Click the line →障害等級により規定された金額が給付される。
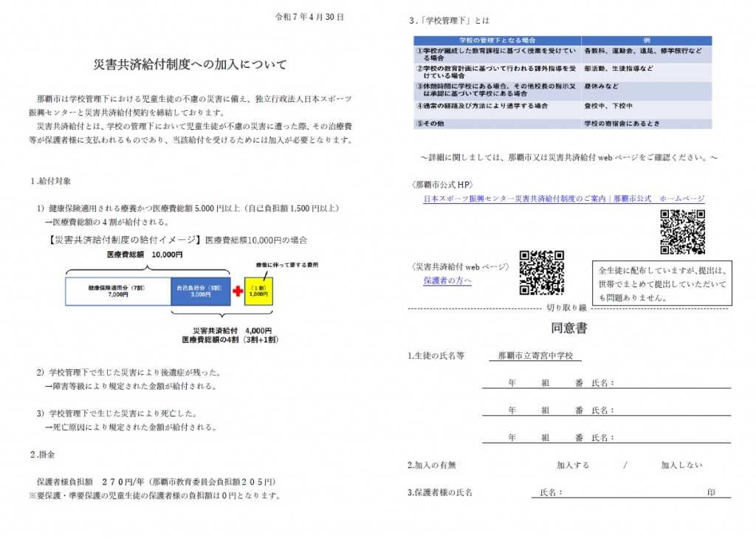The width and height of the screenshot is (756, 539). (131, 386)
